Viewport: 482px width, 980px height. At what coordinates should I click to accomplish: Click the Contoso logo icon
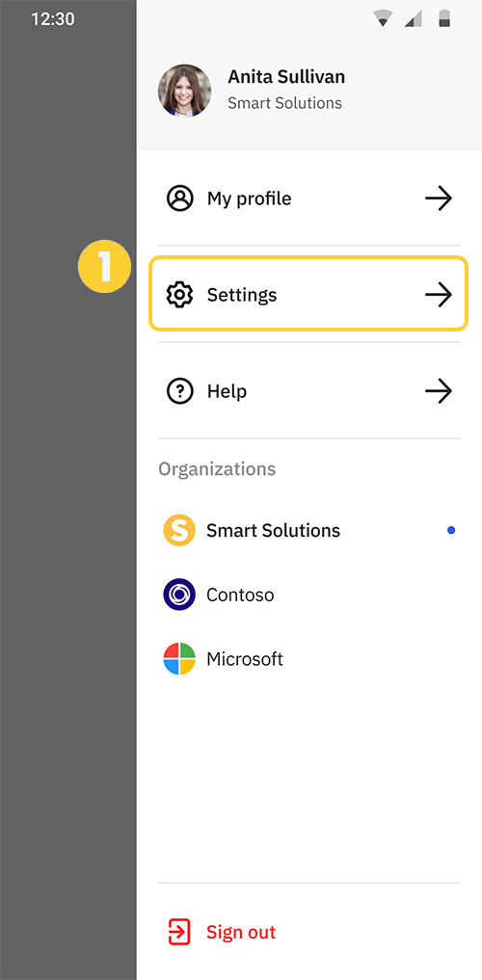point(178,595)
